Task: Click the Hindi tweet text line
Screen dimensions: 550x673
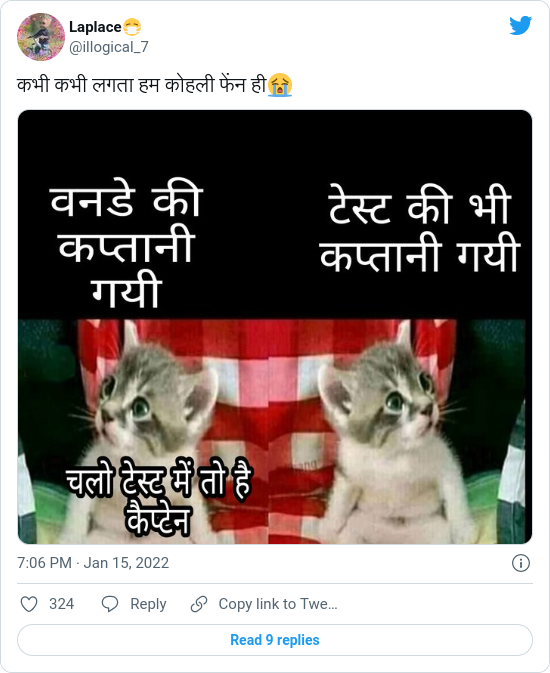Action: click(x=155, y=85)
